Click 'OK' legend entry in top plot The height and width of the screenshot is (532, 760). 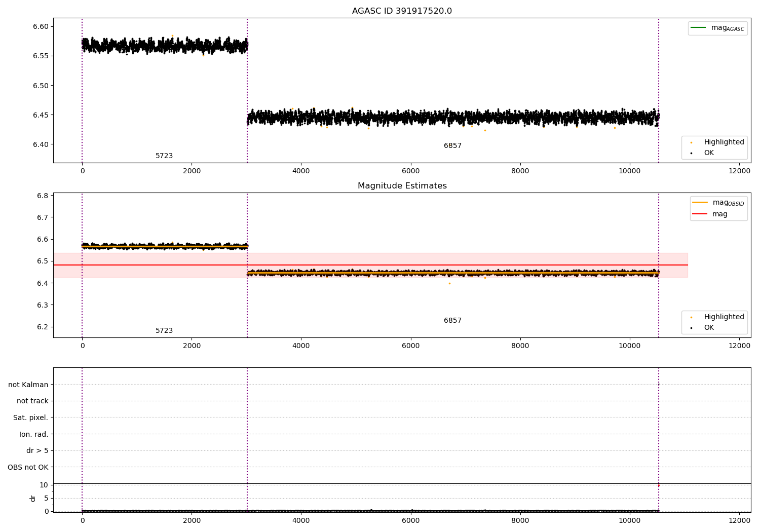point(702,153)
